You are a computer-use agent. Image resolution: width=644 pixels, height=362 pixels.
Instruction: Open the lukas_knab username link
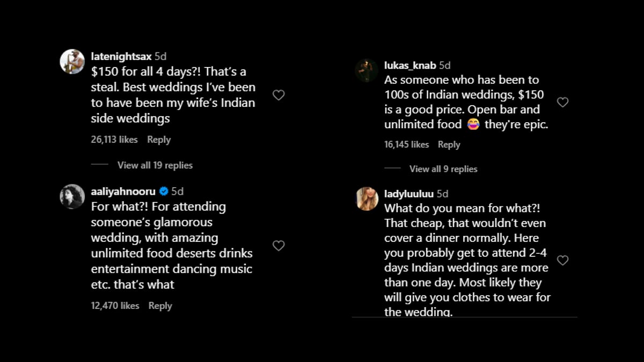tap(410, 65)
